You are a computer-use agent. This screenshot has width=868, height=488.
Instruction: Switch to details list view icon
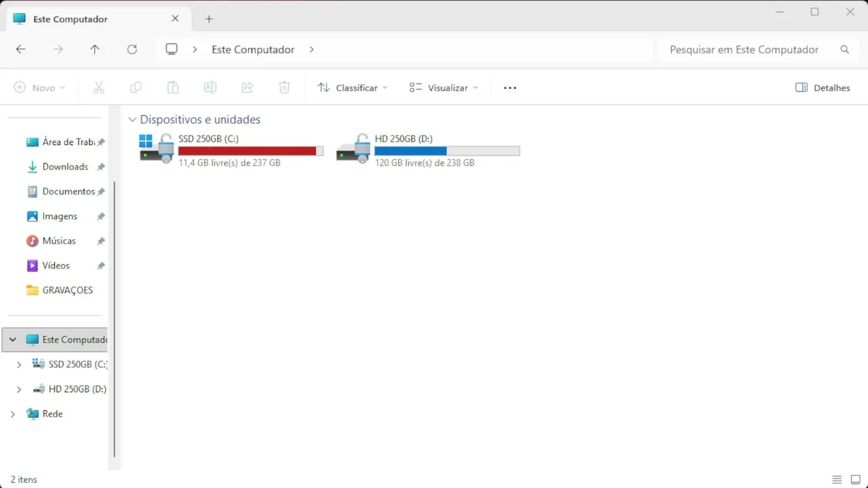(837, 479)
